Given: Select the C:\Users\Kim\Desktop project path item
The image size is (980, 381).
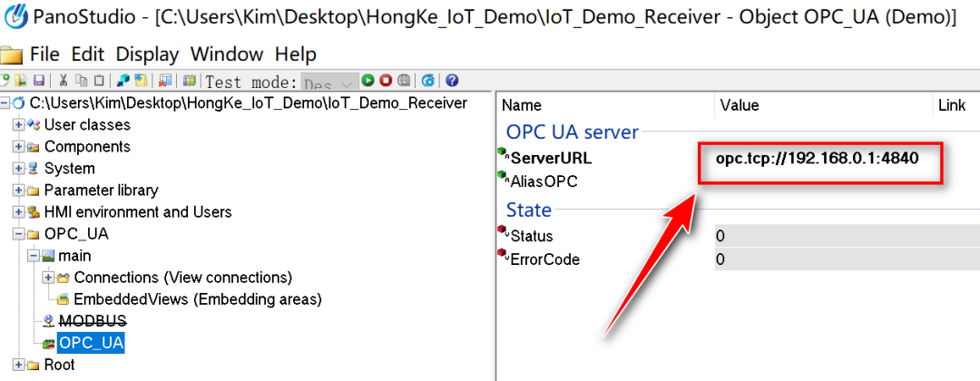Looking at the screenshot, I should point(248,103).
